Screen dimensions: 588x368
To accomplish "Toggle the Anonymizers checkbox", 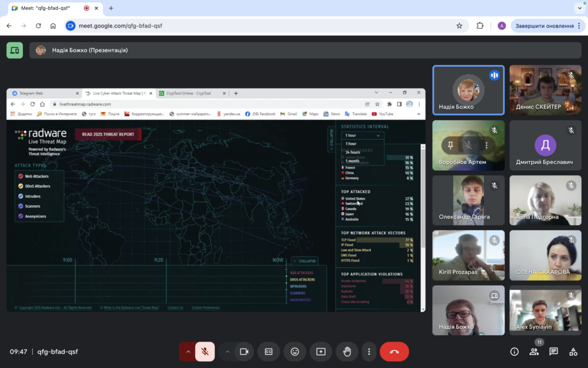I will (21, 216).
